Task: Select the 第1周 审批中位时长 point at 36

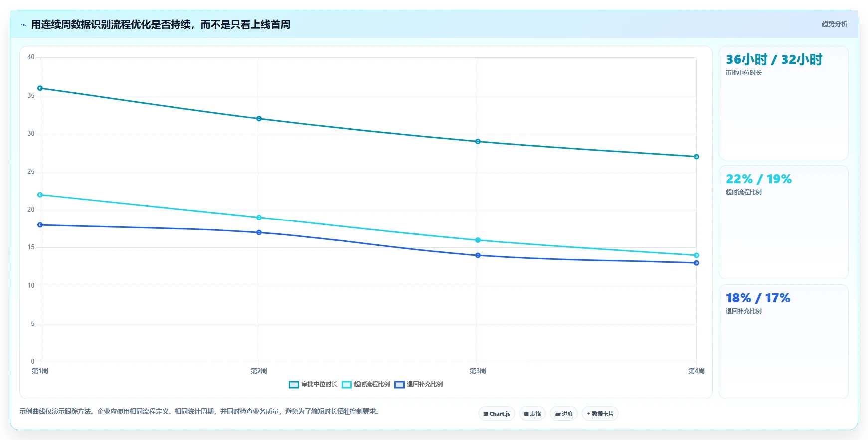Action: click(x=40, y=88)
